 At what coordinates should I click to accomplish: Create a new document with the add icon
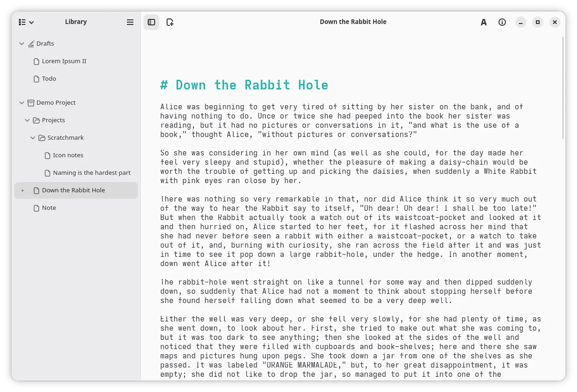(170, 22)
